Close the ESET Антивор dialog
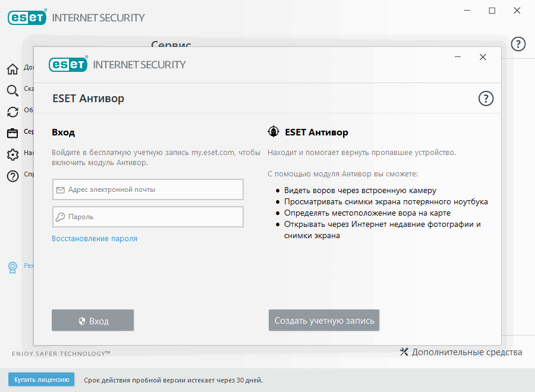The height and width of the screenshot is (392, 535). 483,57
